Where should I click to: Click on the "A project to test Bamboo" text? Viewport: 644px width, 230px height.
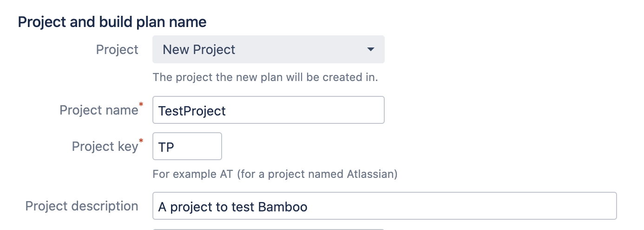[x=232, y=207]
